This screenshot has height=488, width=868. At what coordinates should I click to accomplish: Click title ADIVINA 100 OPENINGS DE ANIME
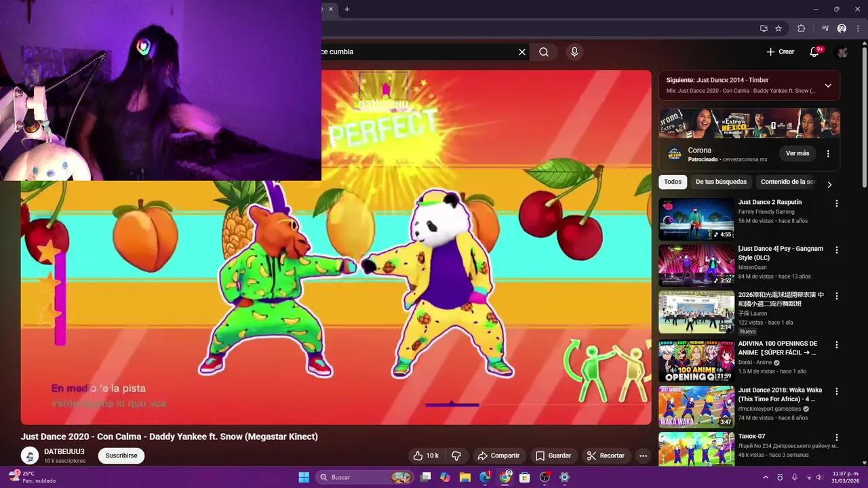coord(778,348)
